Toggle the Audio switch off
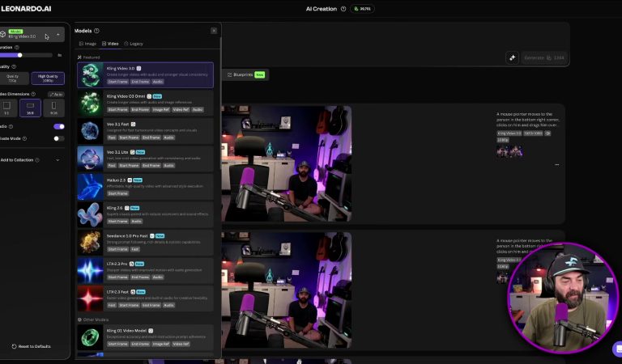 (59, 127)
